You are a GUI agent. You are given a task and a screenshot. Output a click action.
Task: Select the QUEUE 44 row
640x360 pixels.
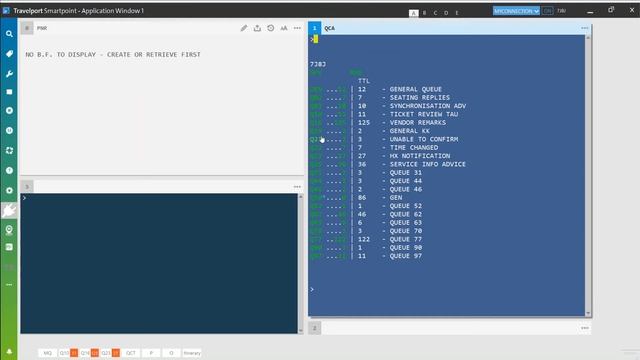click(x=366, y=181)
